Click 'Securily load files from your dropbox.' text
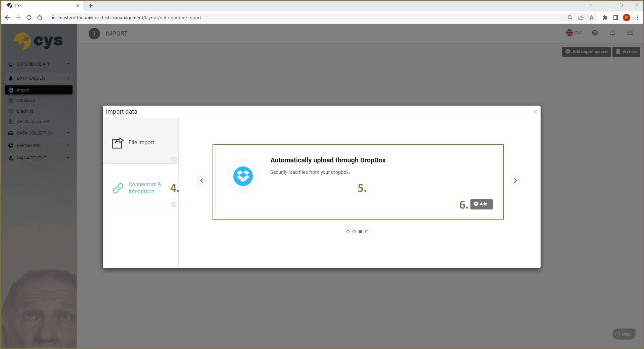The width and height of the screenshot is (644, 349). [x=310, y=172]
